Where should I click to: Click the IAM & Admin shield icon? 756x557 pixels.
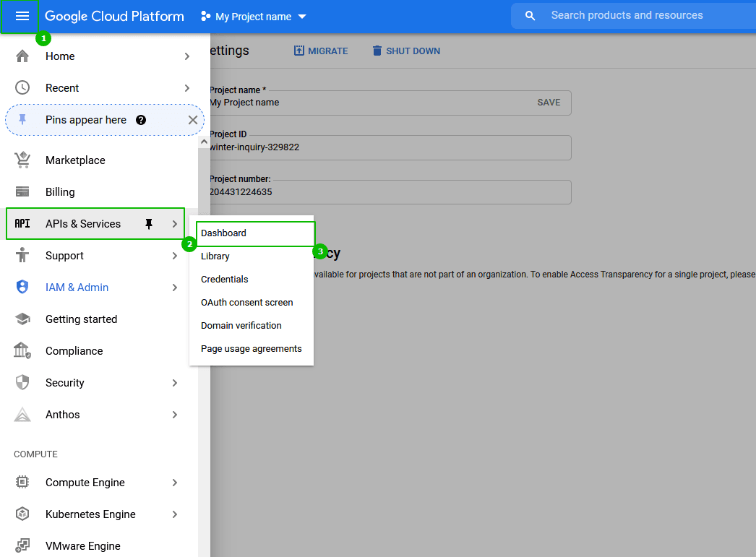click(x=22, y=288)
